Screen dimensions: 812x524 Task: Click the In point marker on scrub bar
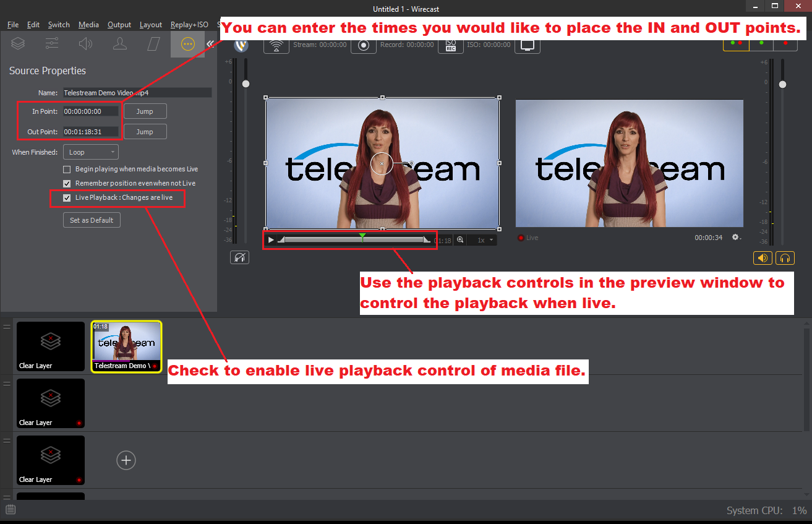pos(281,239)
